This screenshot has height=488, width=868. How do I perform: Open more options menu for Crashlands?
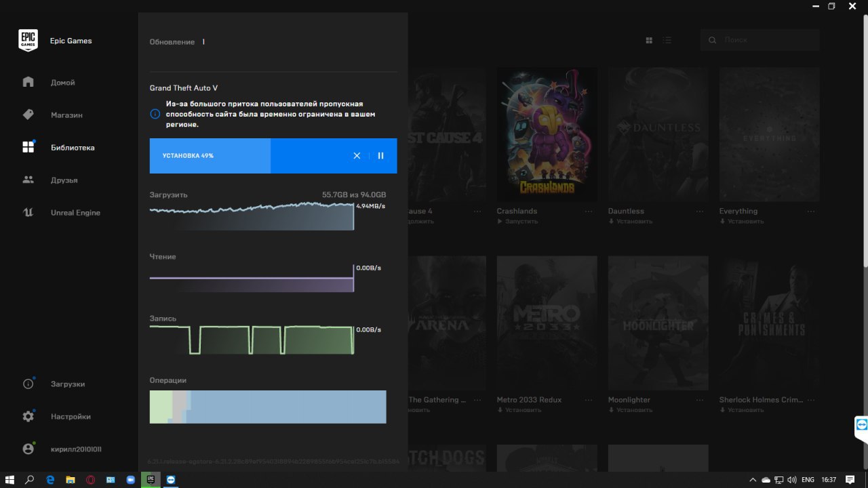589,211
